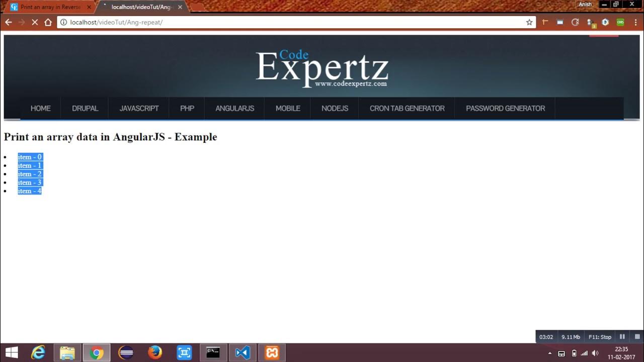This screenshot has width=644, height=362.
Task: Open the NODEJS menu item
Action: coord(335,108)
